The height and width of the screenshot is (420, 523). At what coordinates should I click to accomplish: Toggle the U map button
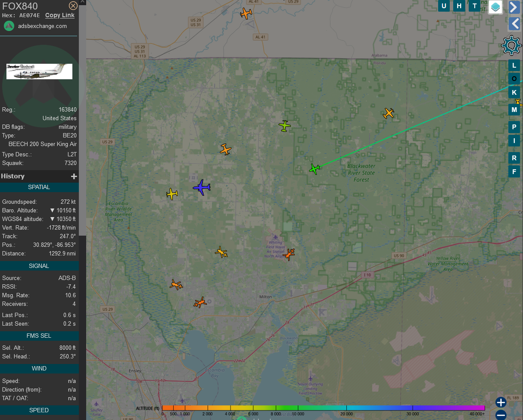[444, 6]
